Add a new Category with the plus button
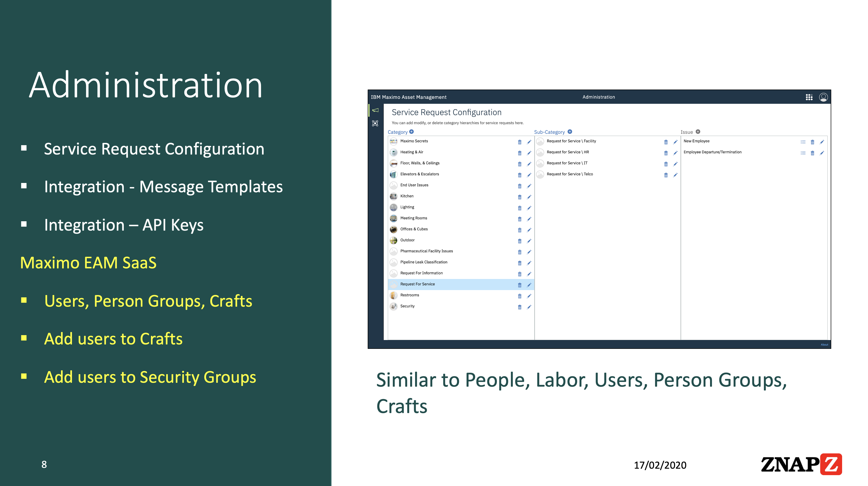This screenshot has height=486, width=868. 412,132
